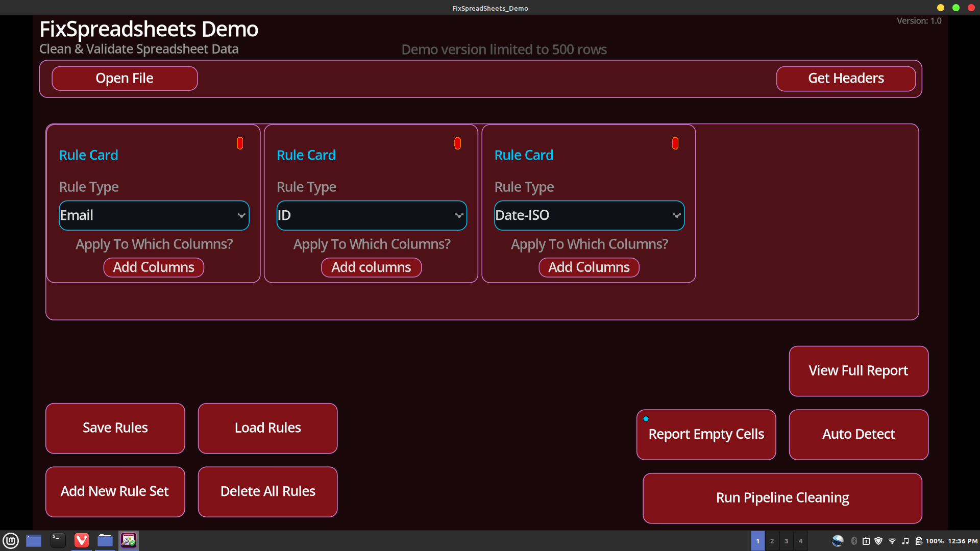
Task: Click Get Headers button
Action: (846, 79)
